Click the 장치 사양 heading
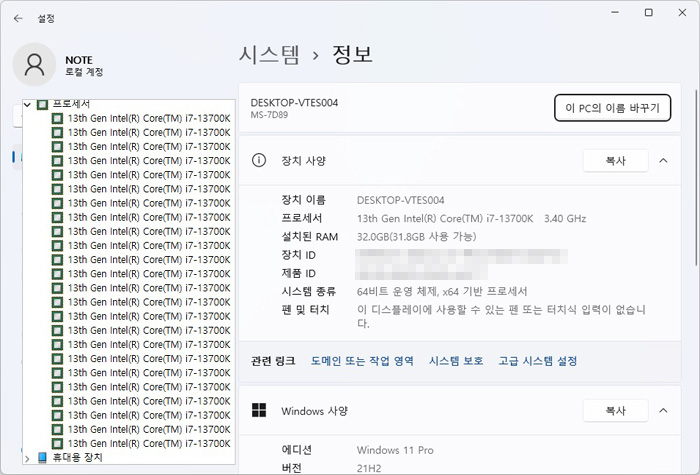This screenshot has height=475, width=700. tap(304, 161)
